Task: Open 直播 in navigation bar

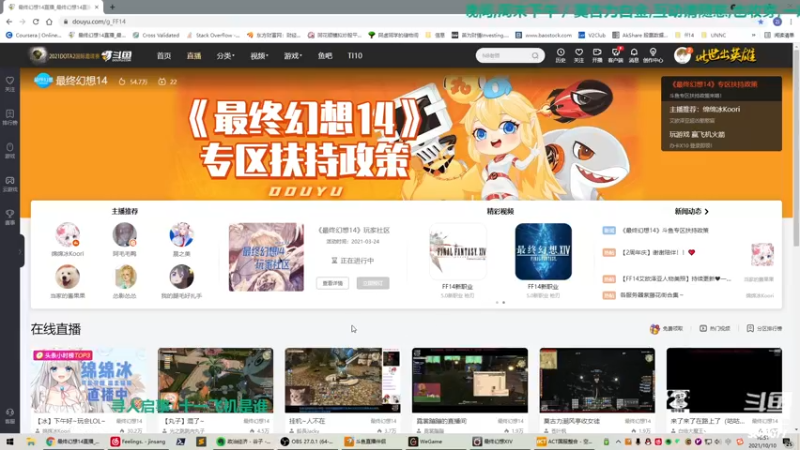Action: (x=194, y=56)
